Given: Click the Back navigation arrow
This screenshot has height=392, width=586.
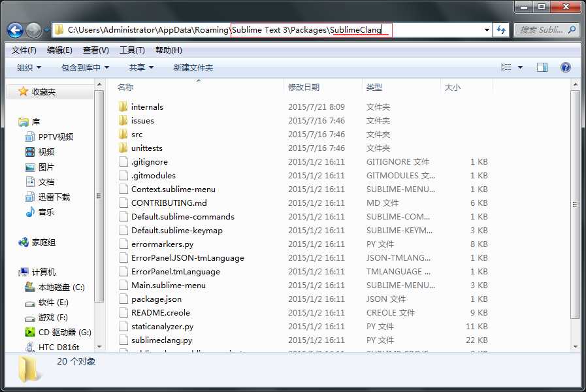Looking at the screenshot, I should coord(15,30).
